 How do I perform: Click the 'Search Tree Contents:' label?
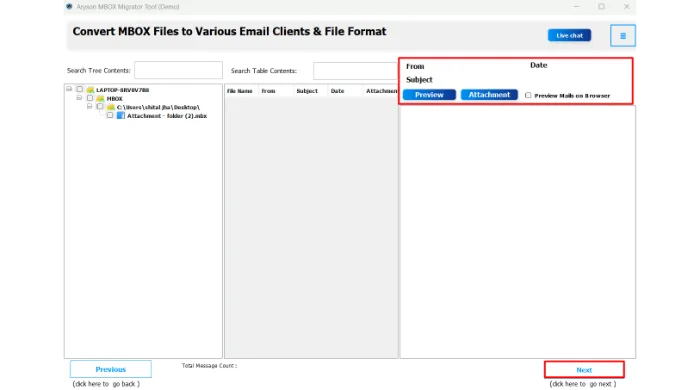[99, 71]
